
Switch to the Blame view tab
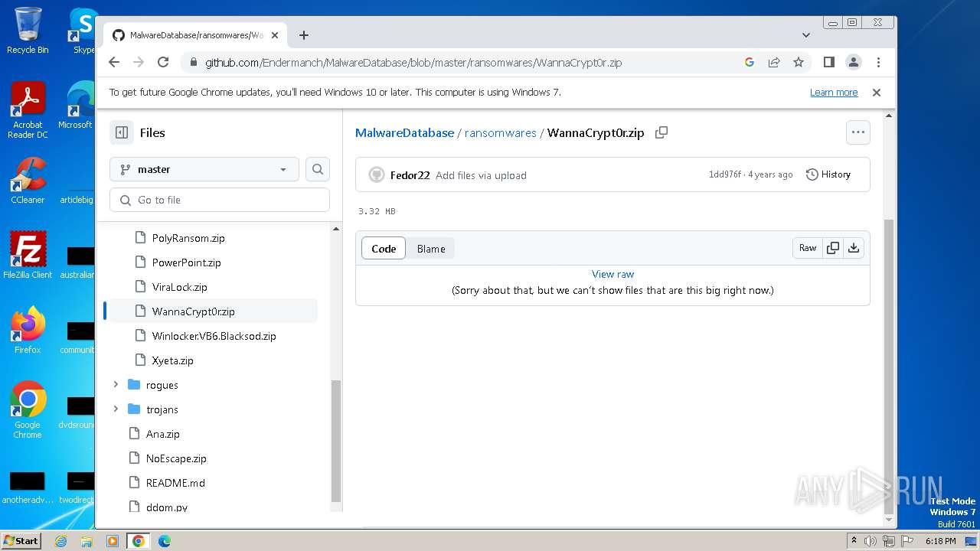click(x=431, y=249)
